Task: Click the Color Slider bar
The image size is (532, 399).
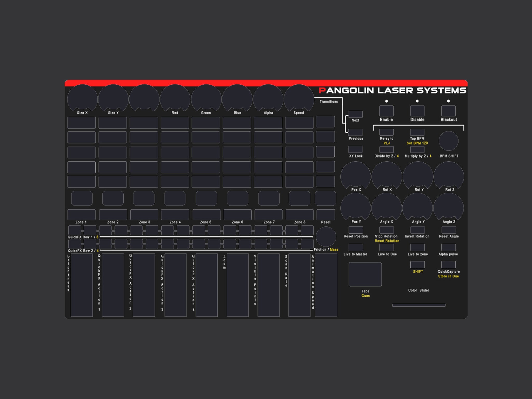Action: pos(419,305)
